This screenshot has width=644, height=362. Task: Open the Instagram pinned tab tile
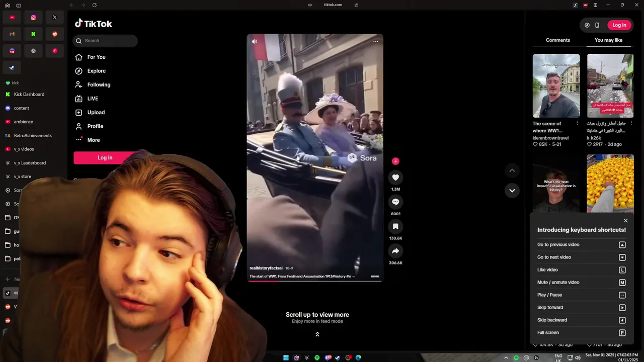click(33, 17)
